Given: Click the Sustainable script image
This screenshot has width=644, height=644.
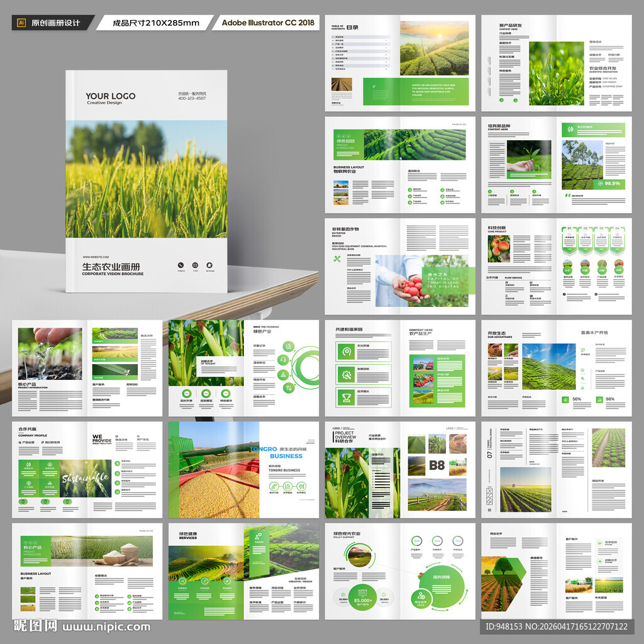Looking at the screenshot, I should coord(86,479).
